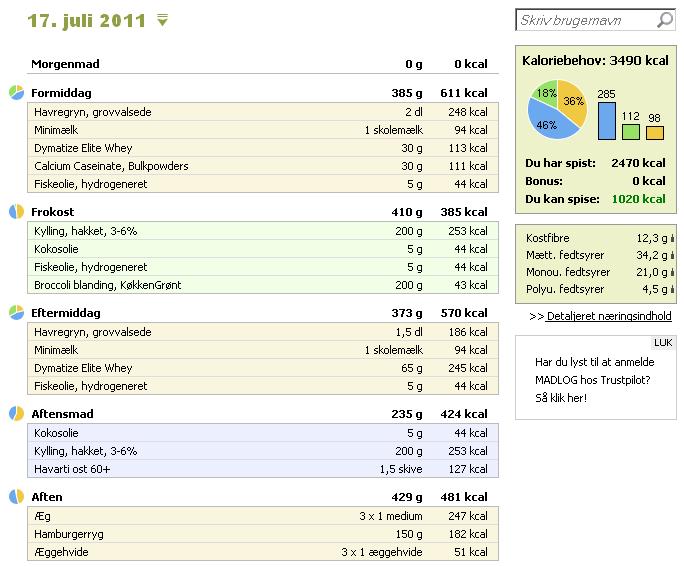Click the Mætt. fedtsyrer indicator icon

[672, 255]
